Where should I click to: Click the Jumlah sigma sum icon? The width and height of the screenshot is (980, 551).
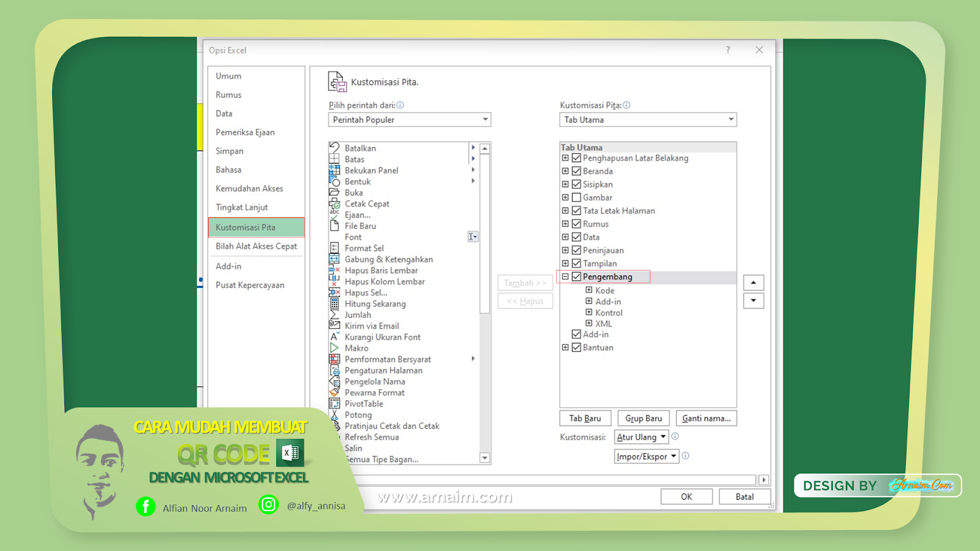click(334, 315)
